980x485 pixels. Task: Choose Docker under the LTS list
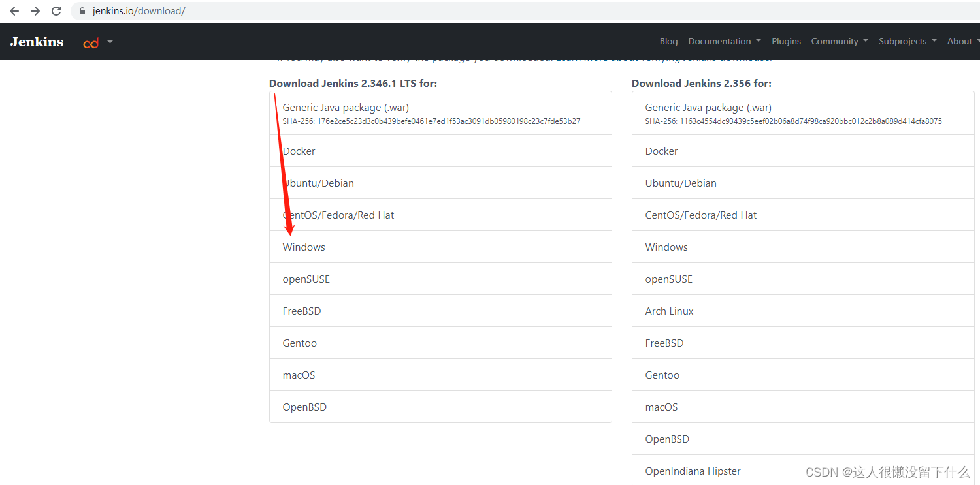coord(299,151)
